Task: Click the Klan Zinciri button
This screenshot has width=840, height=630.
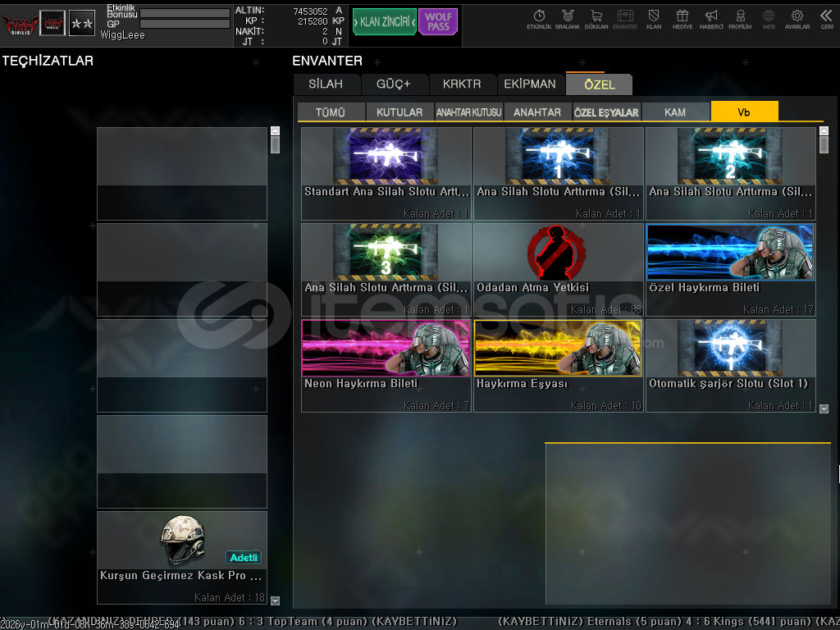Action: (384, 22)
